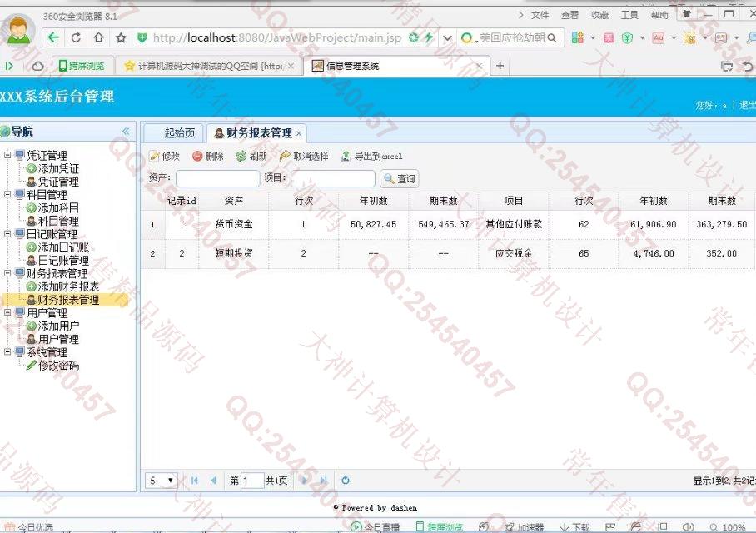Click the browser home icon

[x=98, y=37]
